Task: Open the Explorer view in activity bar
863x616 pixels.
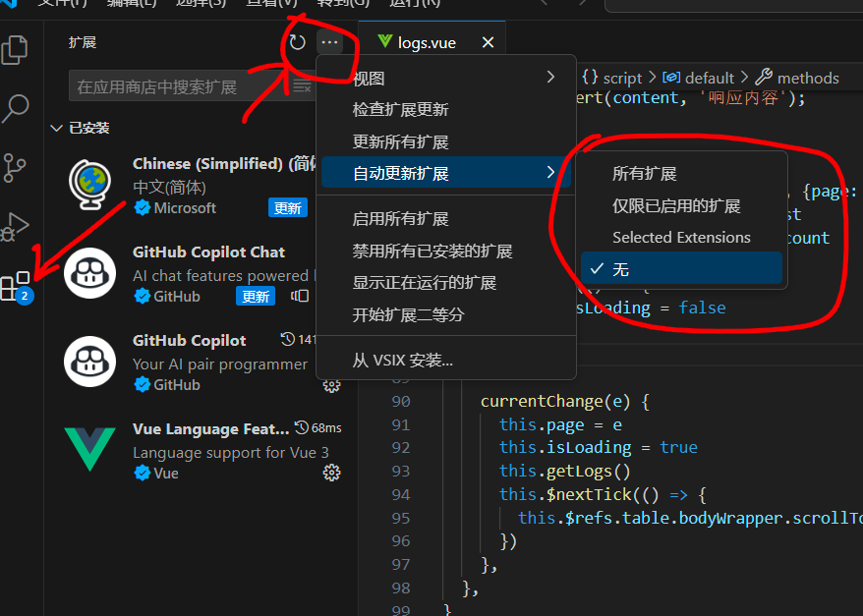Action: tap(16, 49)
